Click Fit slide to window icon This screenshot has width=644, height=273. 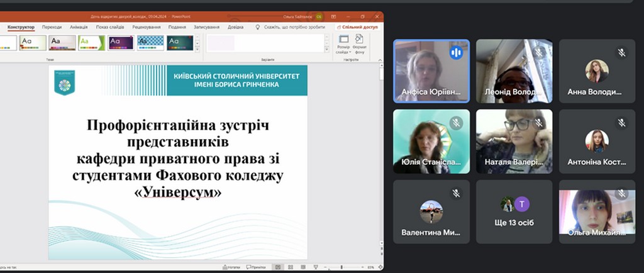[379, 267]
